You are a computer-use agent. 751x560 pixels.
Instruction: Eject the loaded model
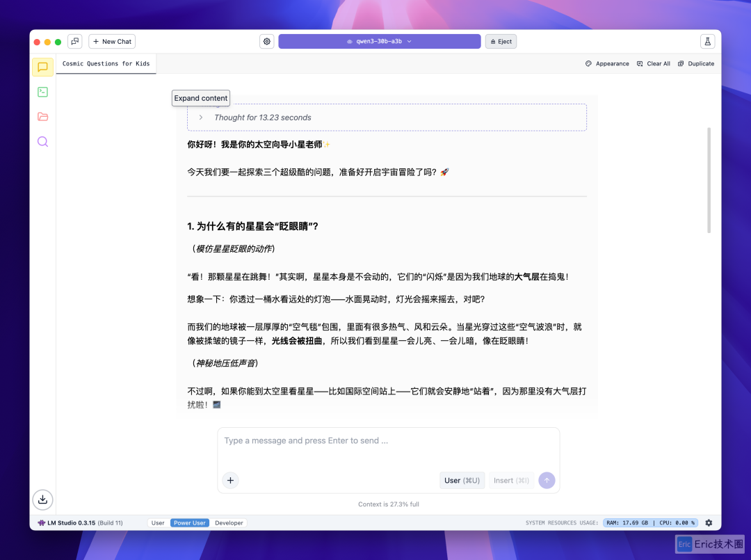coord(501,42)
